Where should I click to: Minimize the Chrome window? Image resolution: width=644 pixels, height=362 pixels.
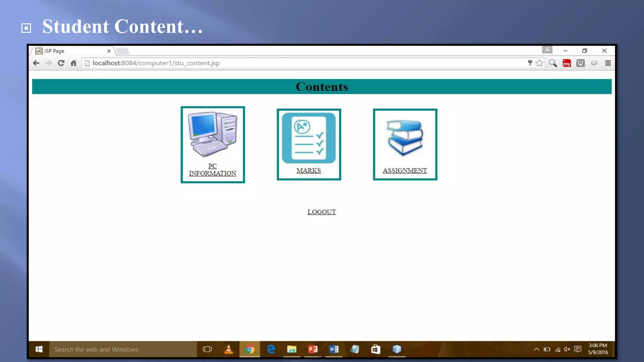pos(565,51)
